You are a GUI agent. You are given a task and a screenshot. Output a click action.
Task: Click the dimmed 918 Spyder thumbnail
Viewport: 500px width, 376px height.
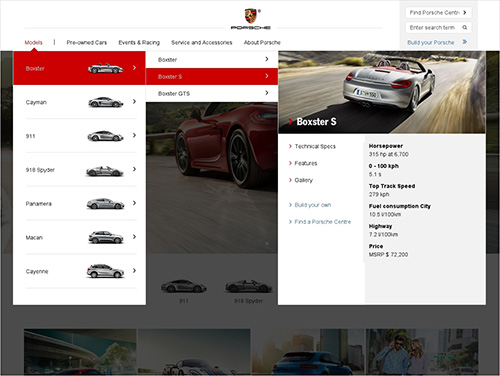point(249,286)
